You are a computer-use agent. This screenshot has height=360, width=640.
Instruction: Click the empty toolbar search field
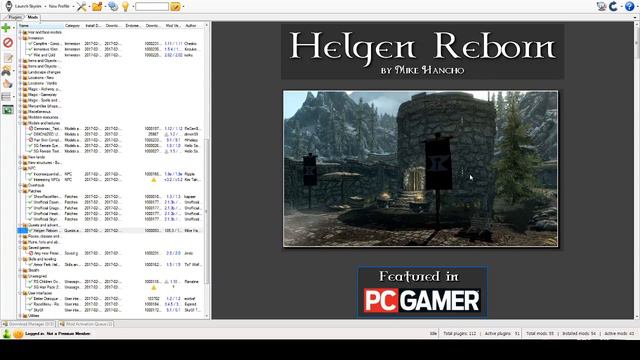[152, 7]
